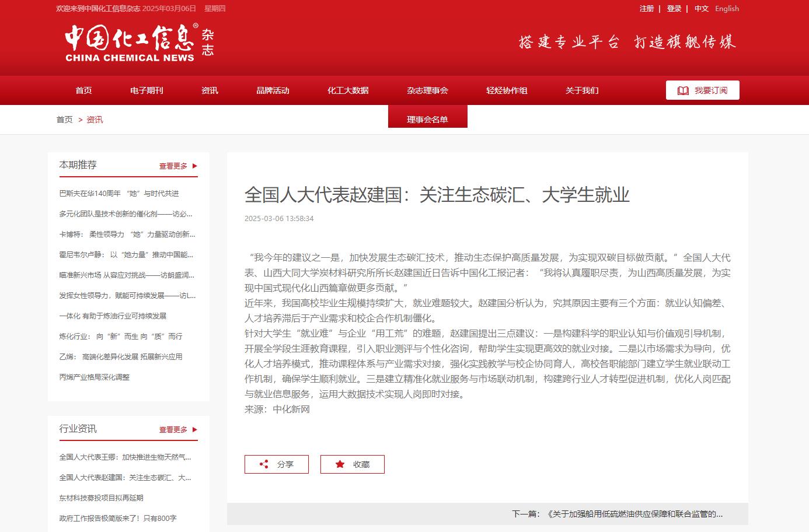
Task: Click the star icon in 收藏 button
Action: 340,464
